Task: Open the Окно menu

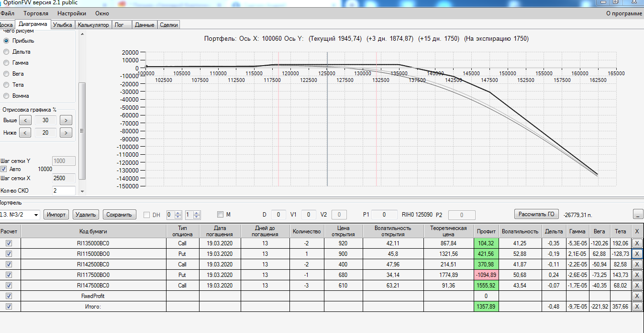Action: [102, 13]
